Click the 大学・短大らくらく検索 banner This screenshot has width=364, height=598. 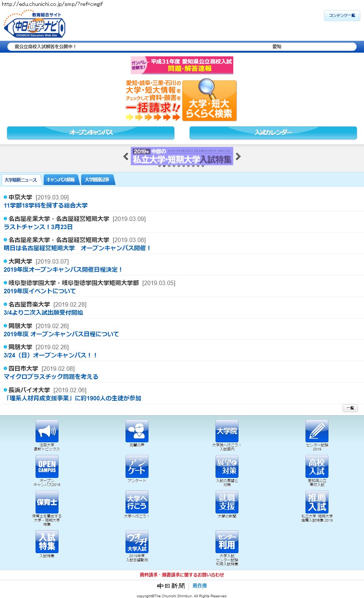point(209,100)
